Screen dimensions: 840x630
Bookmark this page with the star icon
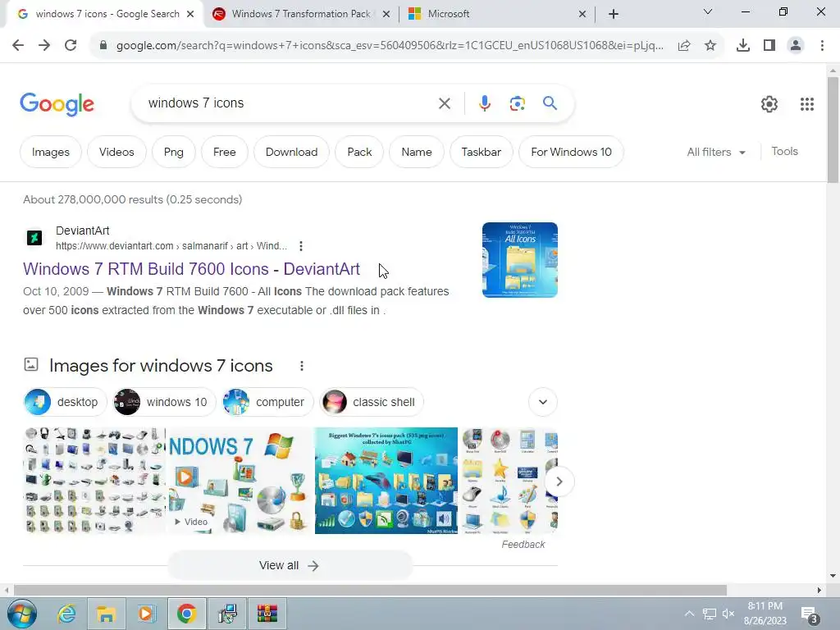710,46
